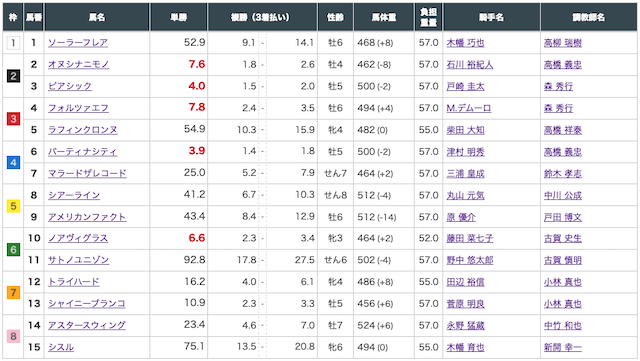Image resolution: width=640 pixels, height=361 pixels.
Task: Open jockey link 戸崎 圭太
Action: click(465, 86)
